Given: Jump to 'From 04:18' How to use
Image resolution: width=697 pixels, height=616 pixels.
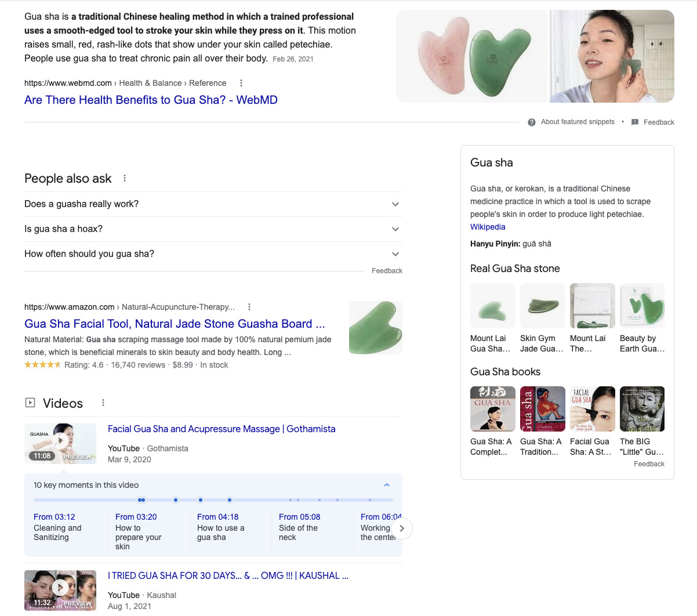Looking at the screenshot, I should (220, 527).
